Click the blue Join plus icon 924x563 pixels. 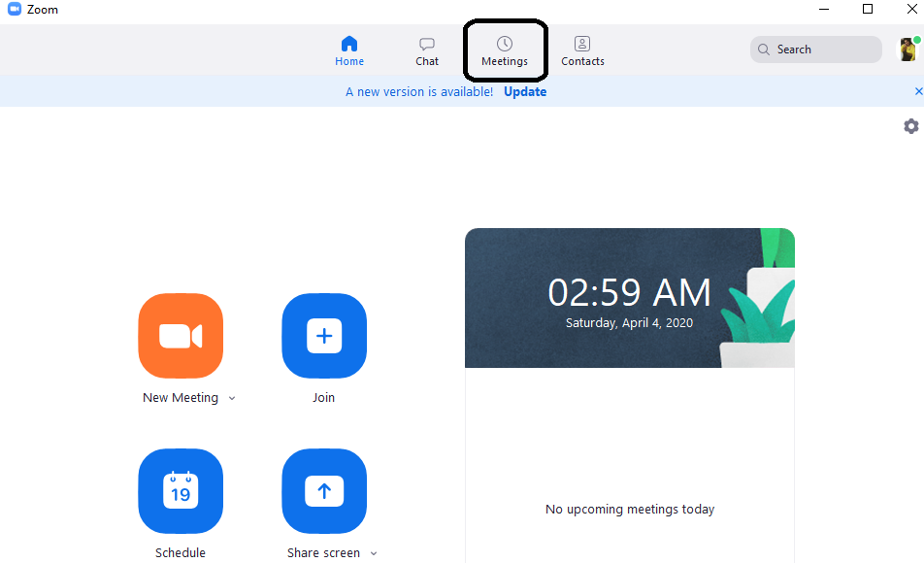(324, 336)
